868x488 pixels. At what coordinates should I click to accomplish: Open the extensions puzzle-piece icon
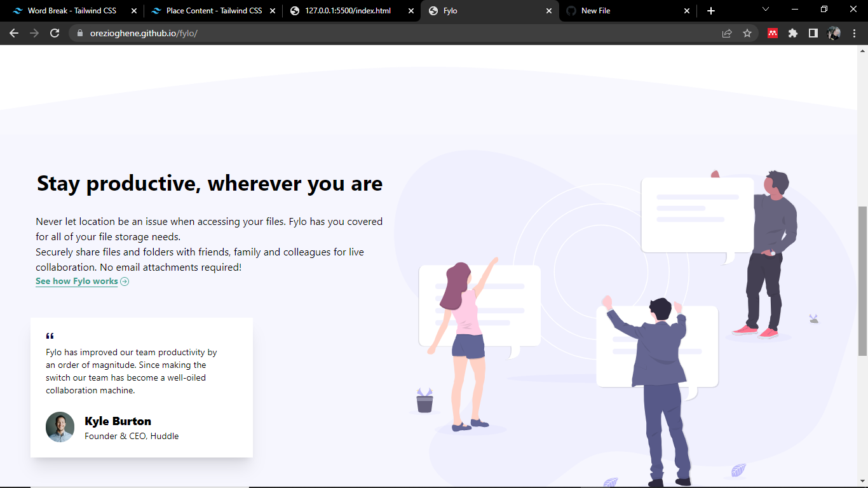pyautogui.click(x=793, y=32)
